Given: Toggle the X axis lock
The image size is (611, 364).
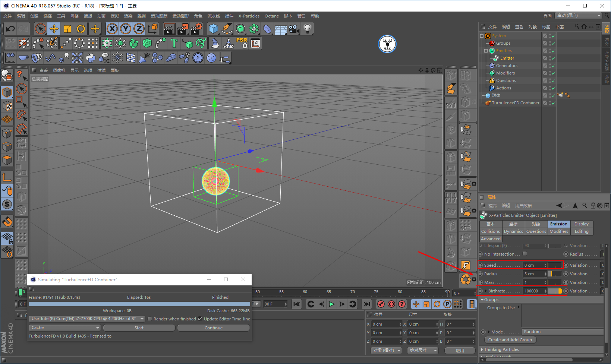Looking at the screenshot, I should coord(112,29).
